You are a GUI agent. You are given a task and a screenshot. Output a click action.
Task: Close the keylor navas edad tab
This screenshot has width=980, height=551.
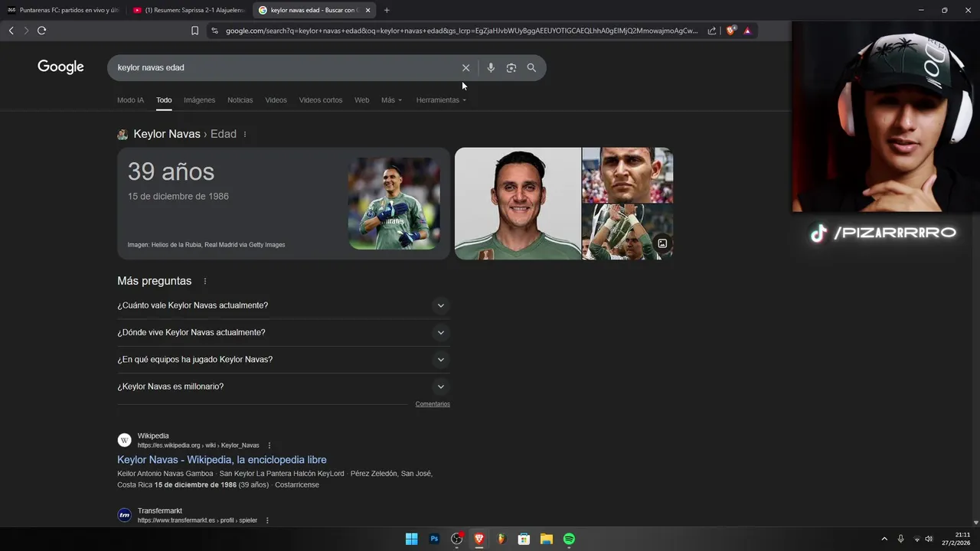click(367, 10)
